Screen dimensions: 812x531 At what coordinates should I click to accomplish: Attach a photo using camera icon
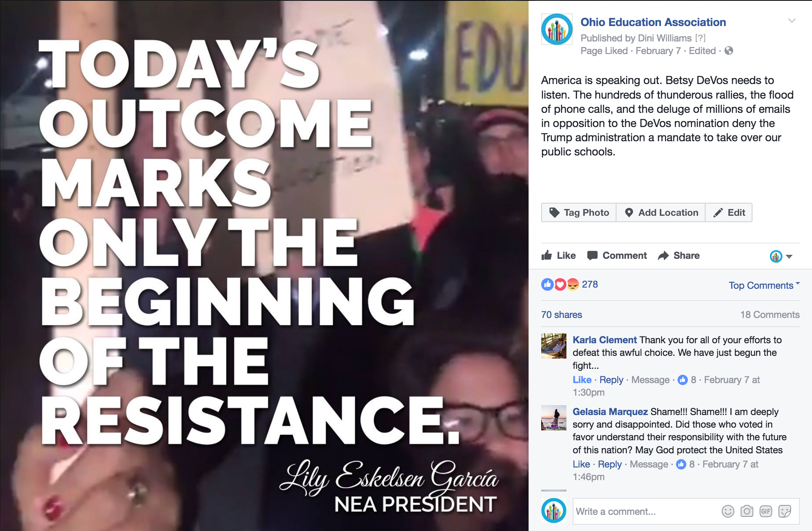747,511
